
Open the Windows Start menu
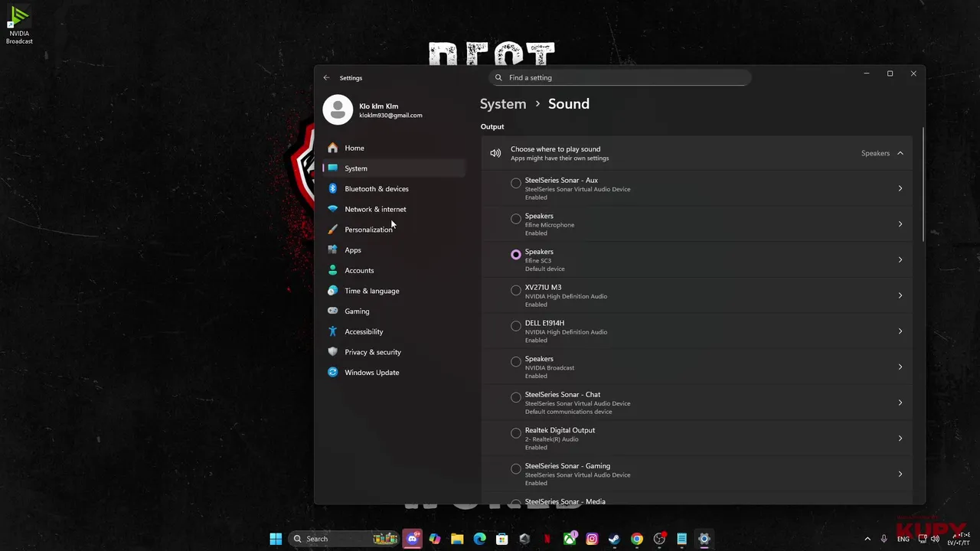(x=276, y=539)
